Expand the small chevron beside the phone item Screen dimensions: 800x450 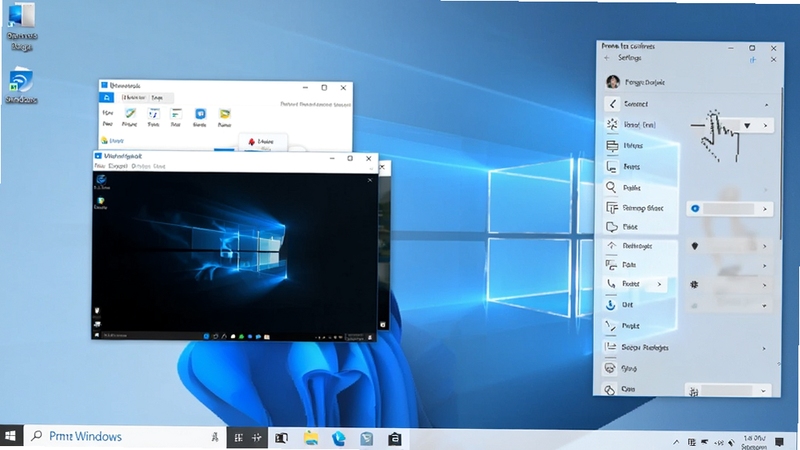(x=659, y=284)
